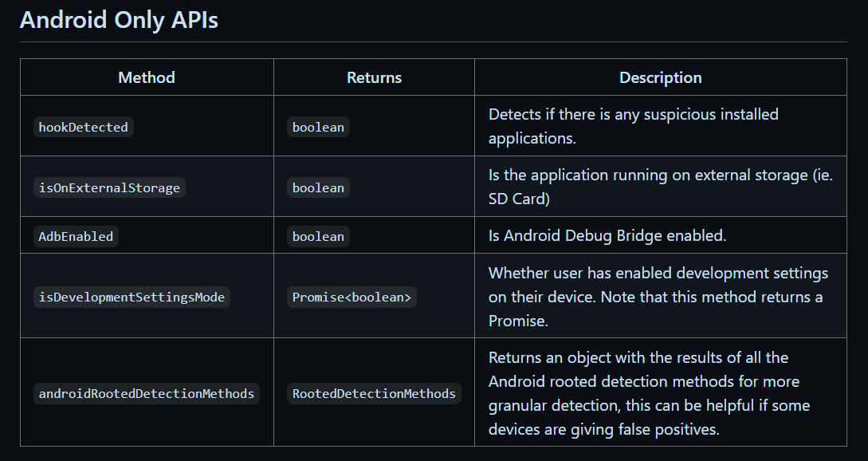Click the granular detection false positives description
Image resolution: width=868 pixels, height=461 pixels.
click(650, 393)
